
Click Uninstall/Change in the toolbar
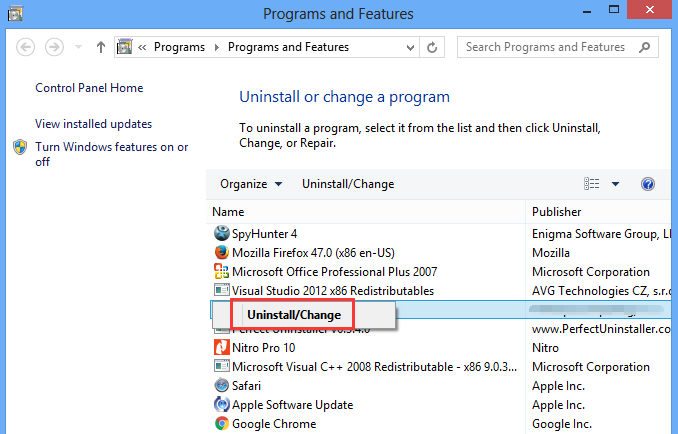pos(348,184)
